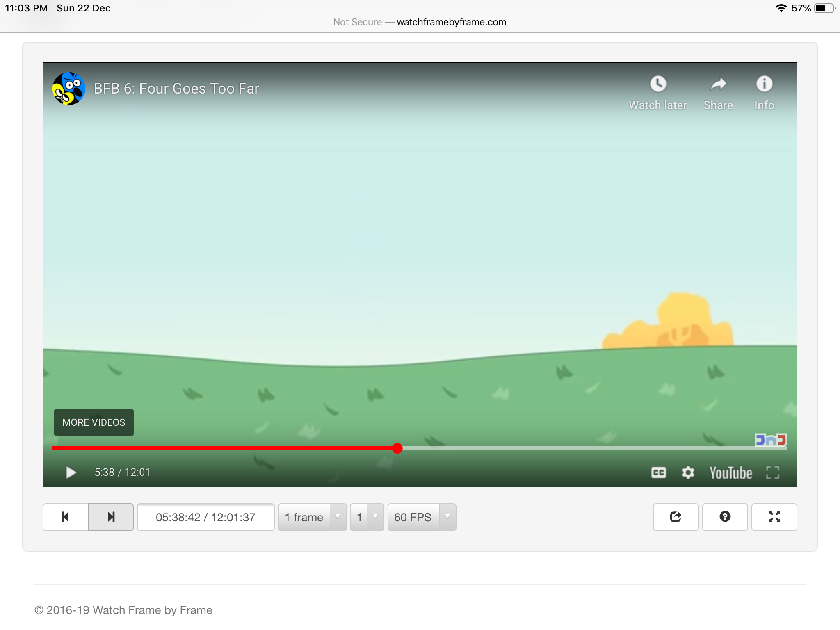Click the 5:38 / 12:01 time display
Screen dimensions: 840x630
122,472
